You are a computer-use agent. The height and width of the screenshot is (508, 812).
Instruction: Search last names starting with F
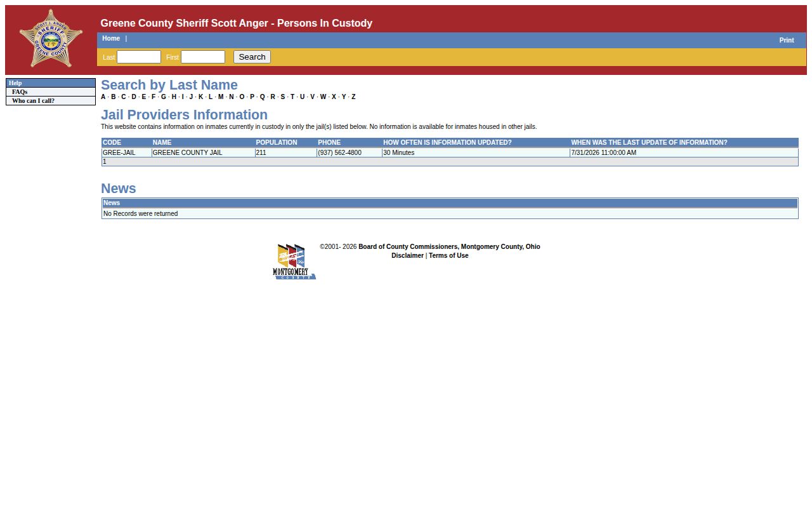(154, 97)
